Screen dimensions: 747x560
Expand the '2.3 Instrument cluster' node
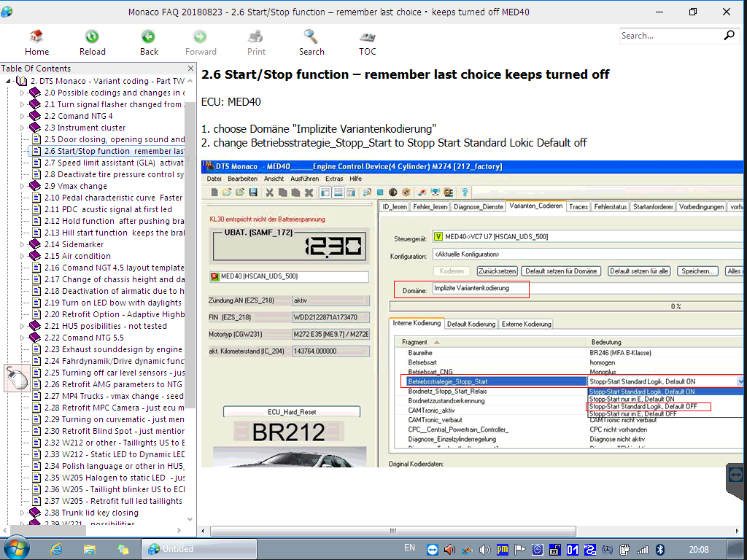pos(22,128)
